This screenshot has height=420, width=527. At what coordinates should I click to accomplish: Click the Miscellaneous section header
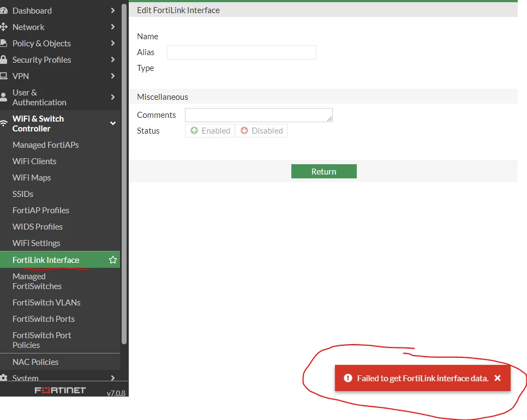pos(163,97)
